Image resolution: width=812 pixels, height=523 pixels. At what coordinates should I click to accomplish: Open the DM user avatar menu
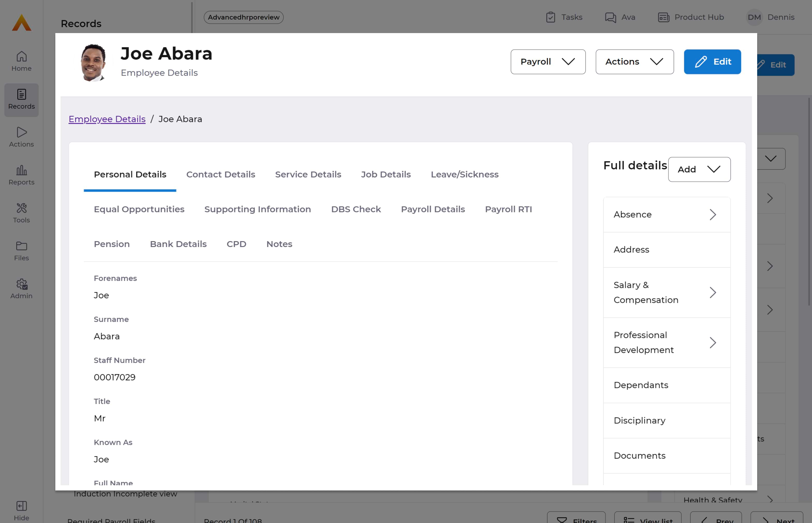pyautogui.click(x=754, y=17)
